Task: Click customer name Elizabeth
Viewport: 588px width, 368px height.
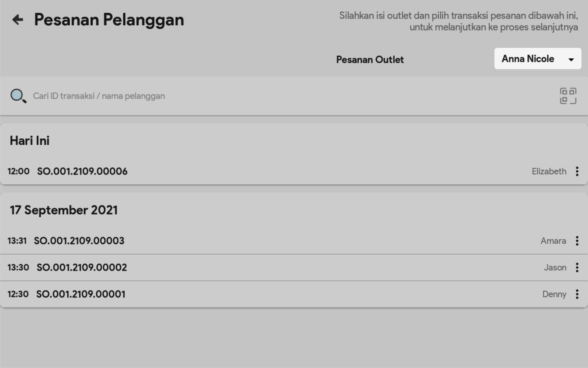Action: point(549,171)
